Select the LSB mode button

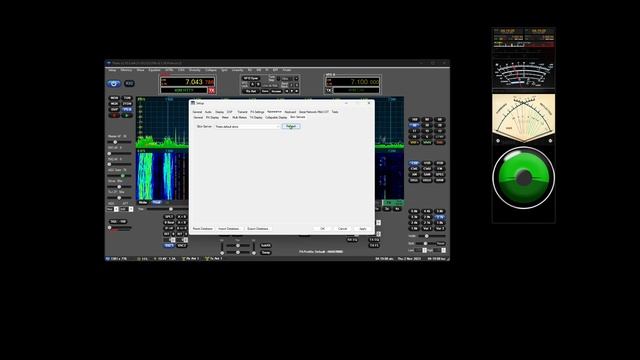[415, 163]
